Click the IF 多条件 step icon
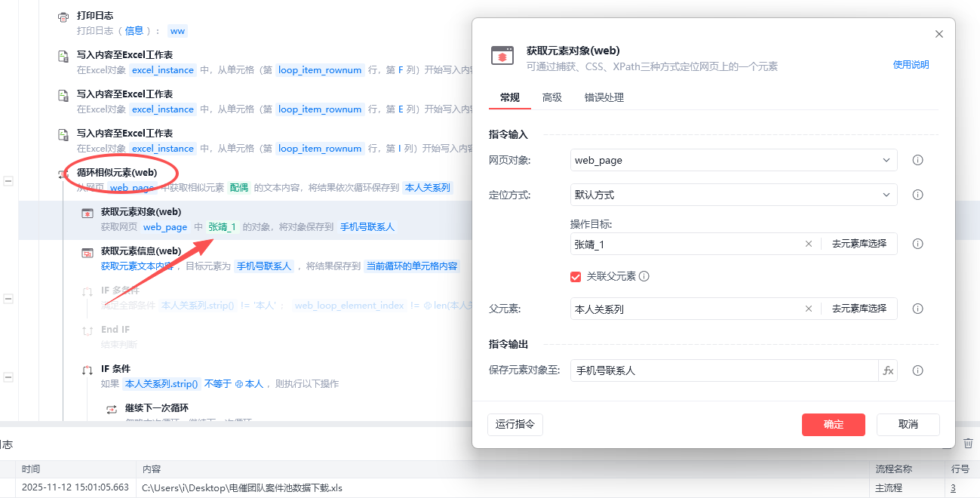The image size is (980, 498). coord(88,292)
